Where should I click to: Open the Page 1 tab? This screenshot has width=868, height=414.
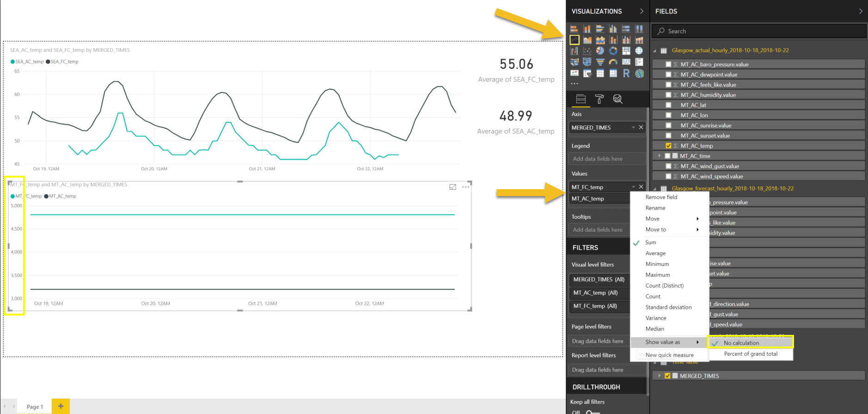point(35,407)
